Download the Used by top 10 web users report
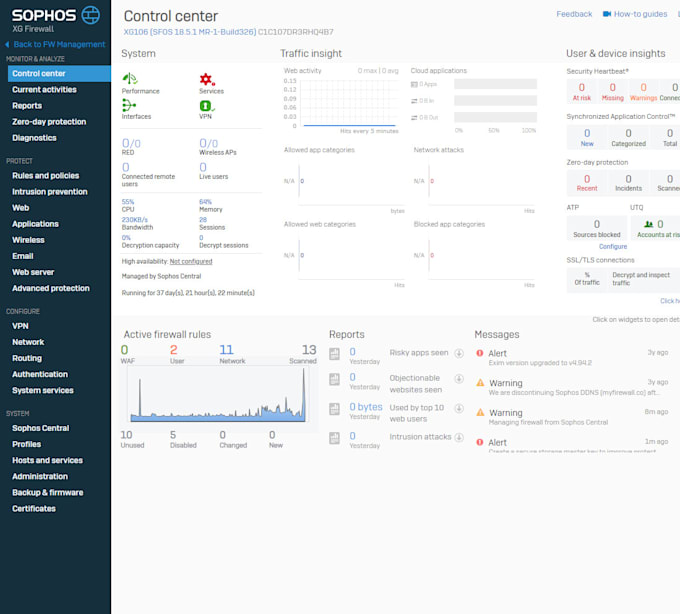The height and width of the screenshot is (614, 680). click(x=459, y=408)
